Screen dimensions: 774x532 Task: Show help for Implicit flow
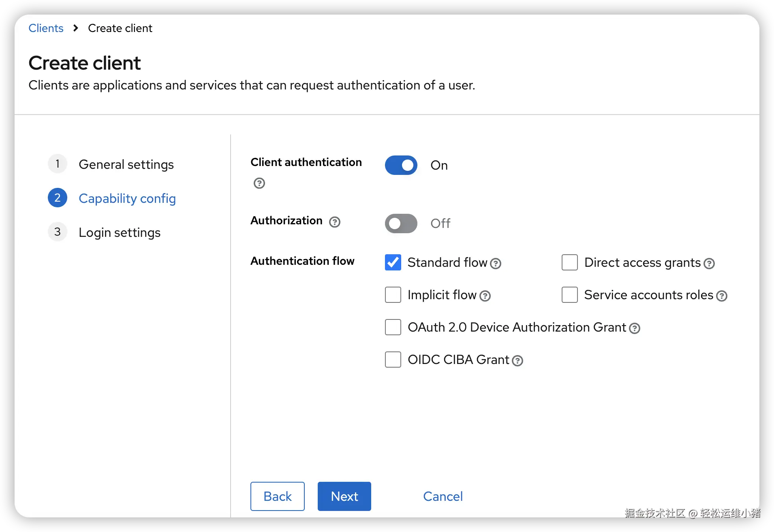point(485,296)
